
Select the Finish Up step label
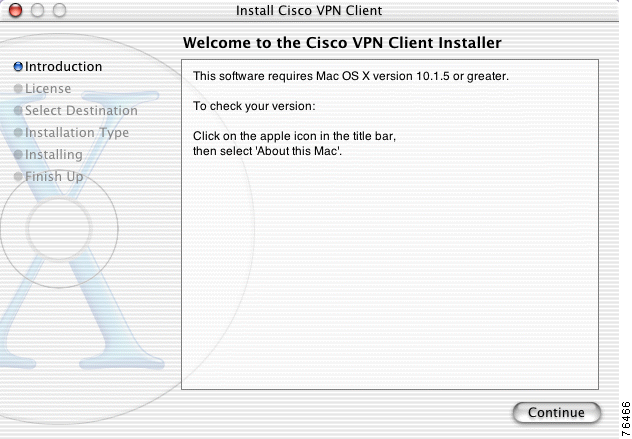[x=54, y=177]
